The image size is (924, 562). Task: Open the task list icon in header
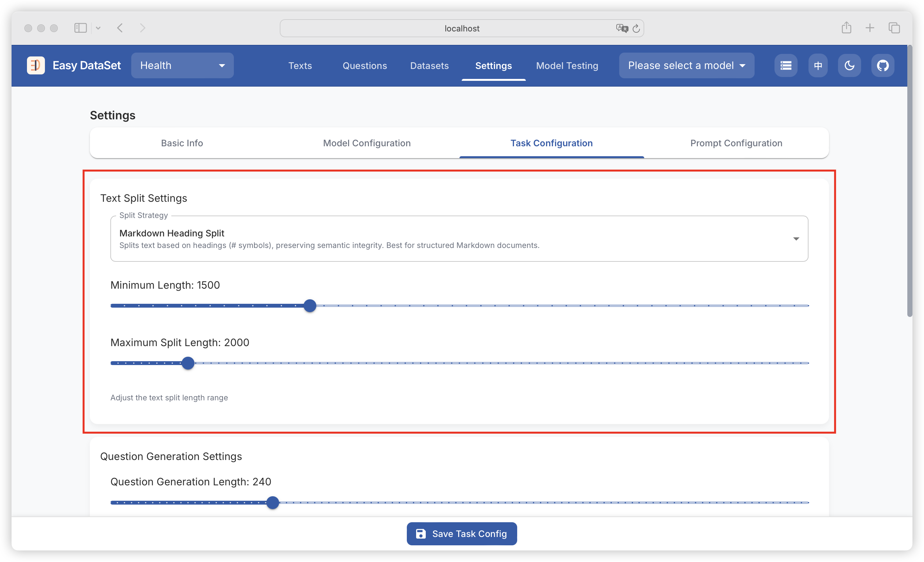coord(786,65)
